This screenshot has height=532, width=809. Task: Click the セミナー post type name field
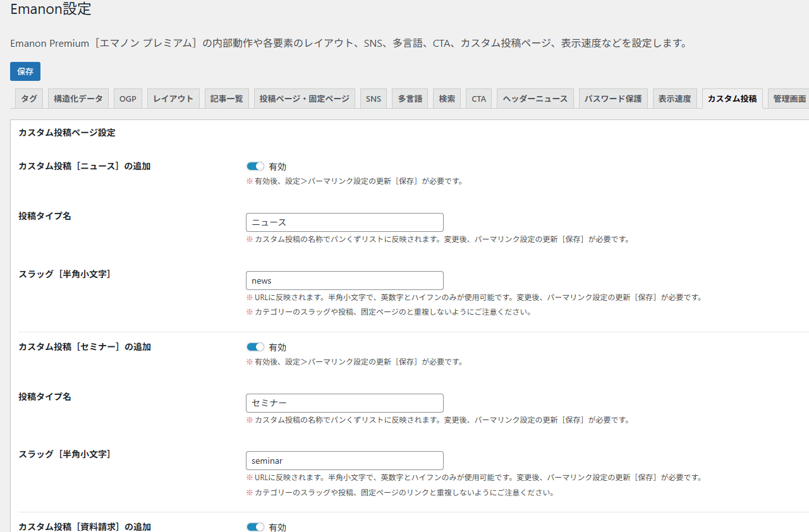[x=344, y=402]
